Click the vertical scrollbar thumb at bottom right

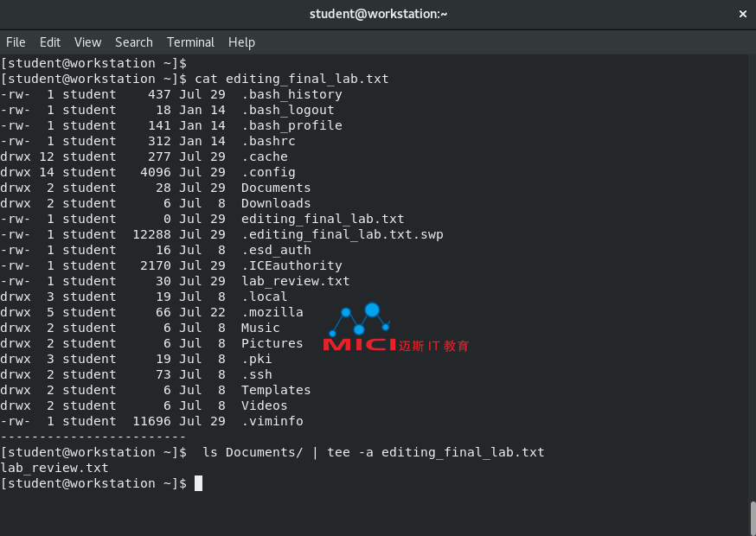click(x=752, y=517)
